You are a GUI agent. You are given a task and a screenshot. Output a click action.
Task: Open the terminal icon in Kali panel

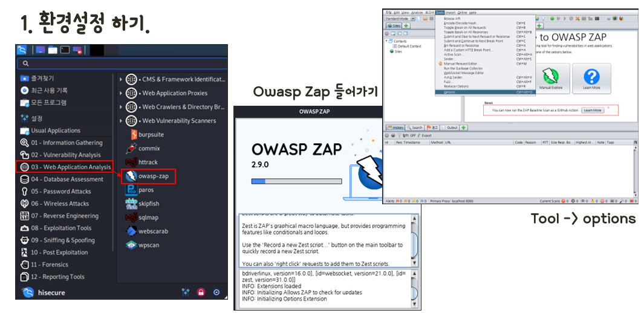pyautogui.click(x=65, y=50)
